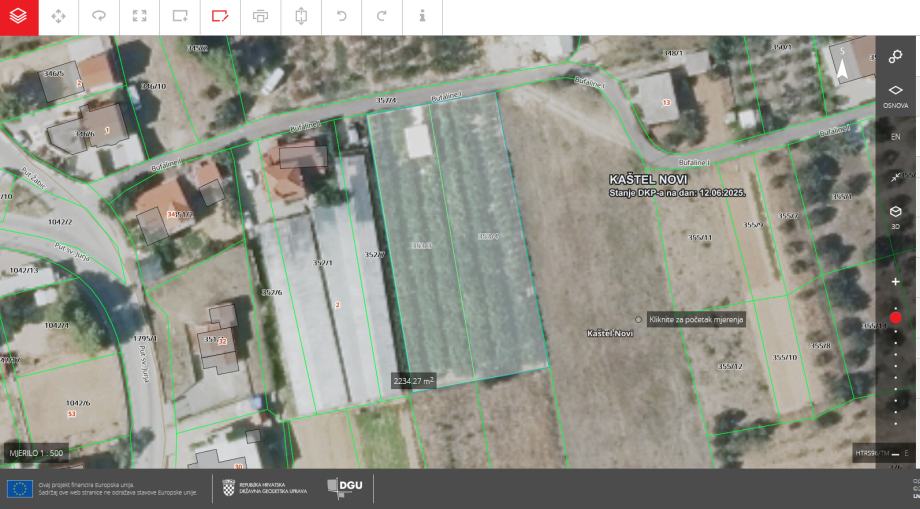The width and height of the screenshot is (920, 509).
Task: Click the 2234.27 m² measurement label
Action: [x=414, y=381]
